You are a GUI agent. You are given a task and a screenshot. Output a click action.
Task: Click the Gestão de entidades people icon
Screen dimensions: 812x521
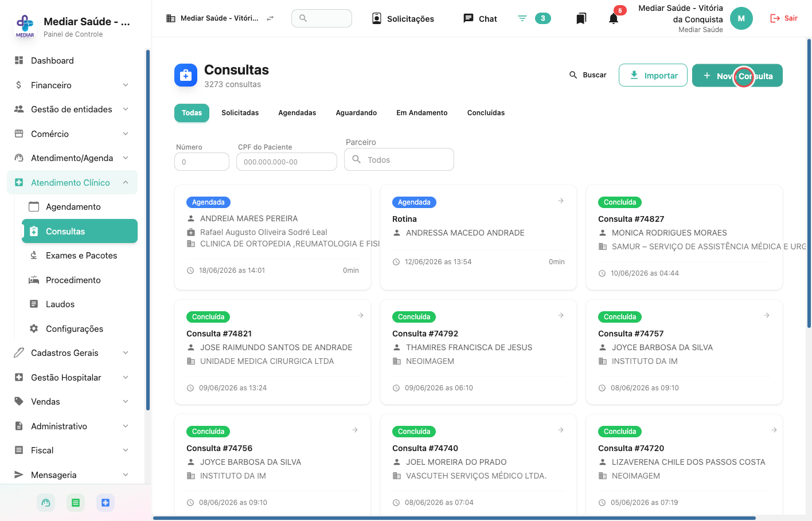tap(19, 109)
